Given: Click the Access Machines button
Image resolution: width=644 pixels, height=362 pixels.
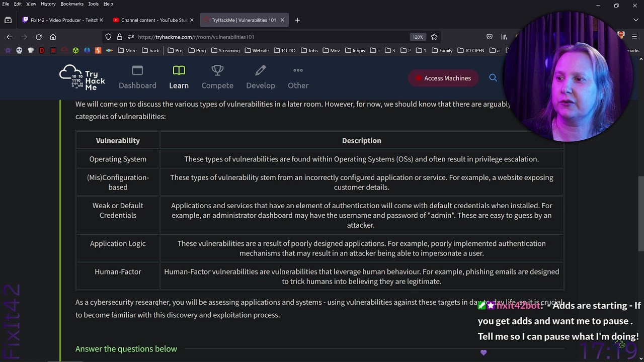Looking at the screenshot, I should 443,78.
